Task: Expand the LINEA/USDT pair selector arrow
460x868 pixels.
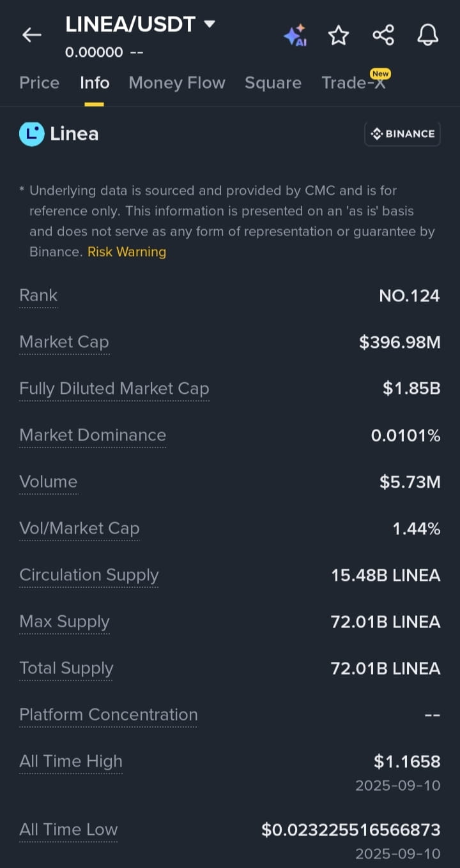Action: coord(209,24)
